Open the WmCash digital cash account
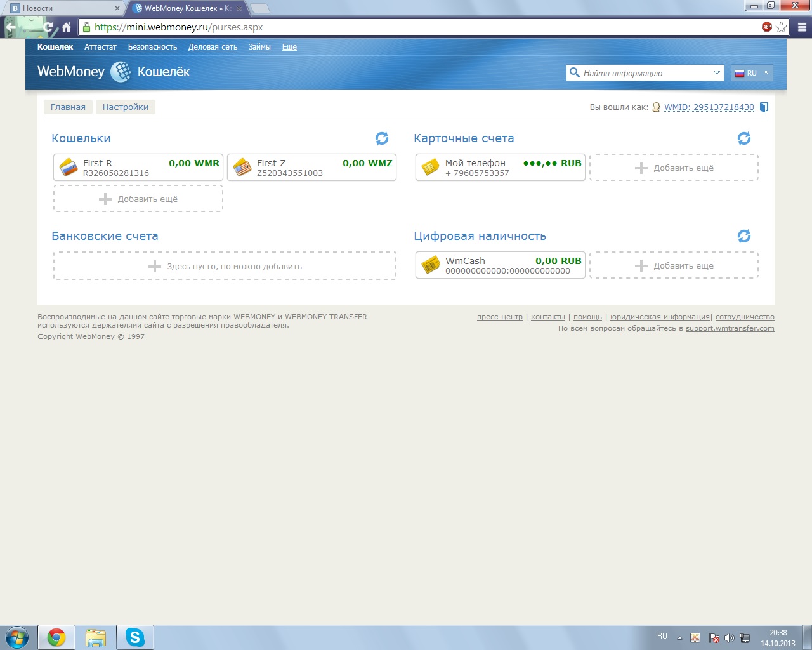Viewport: 812px width, 650px height. click(501, 265)
